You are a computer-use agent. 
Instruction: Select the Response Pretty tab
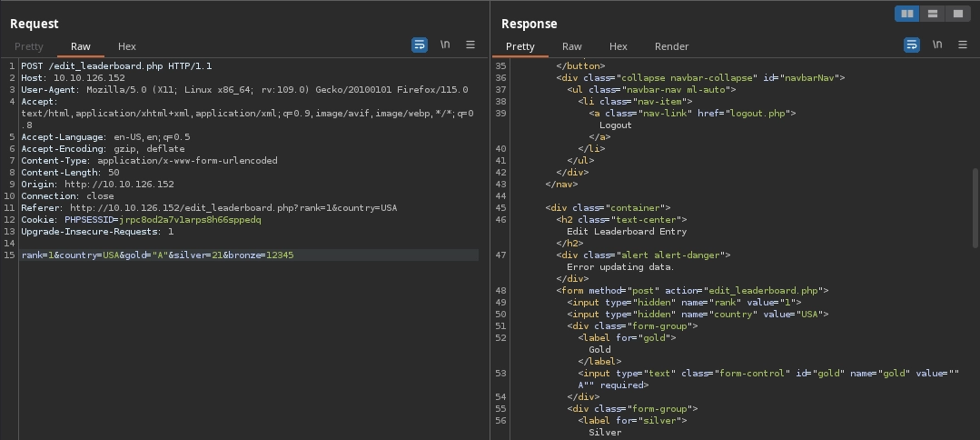tap(520, 46)
